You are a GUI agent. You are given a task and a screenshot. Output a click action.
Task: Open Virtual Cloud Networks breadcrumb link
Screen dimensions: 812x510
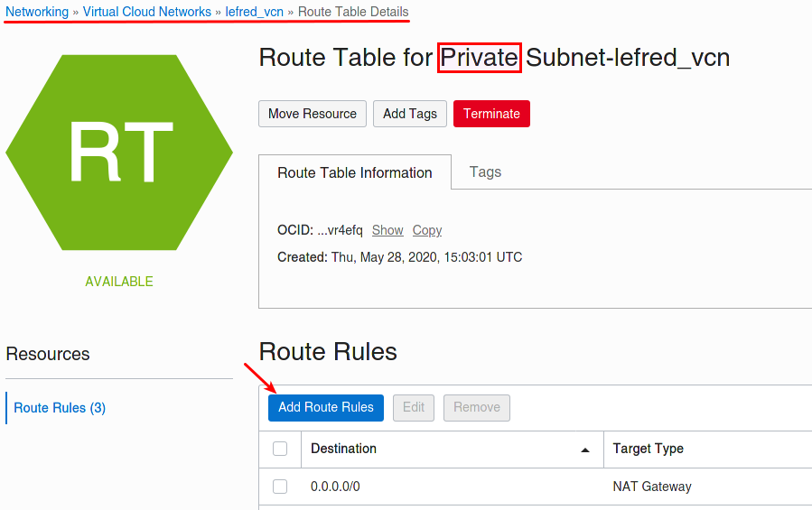147,12
